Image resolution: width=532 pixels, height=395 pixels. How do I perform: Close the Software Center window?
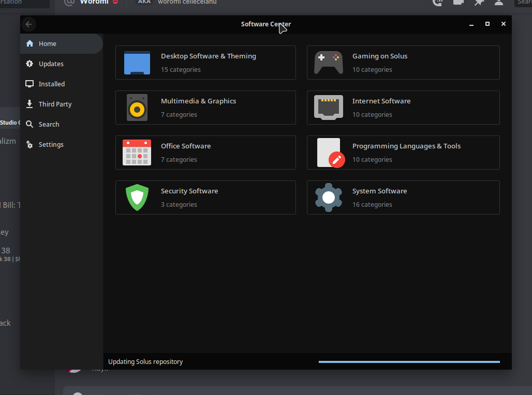(x=504, y=24)
